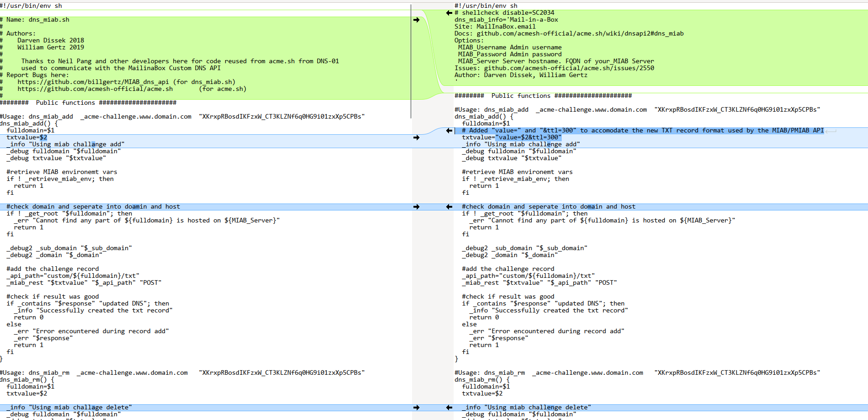The width and height of the screenshot is (868, 420).
Task: Click '# Authors:' line in left pane
Action: (x=18, y=34)
